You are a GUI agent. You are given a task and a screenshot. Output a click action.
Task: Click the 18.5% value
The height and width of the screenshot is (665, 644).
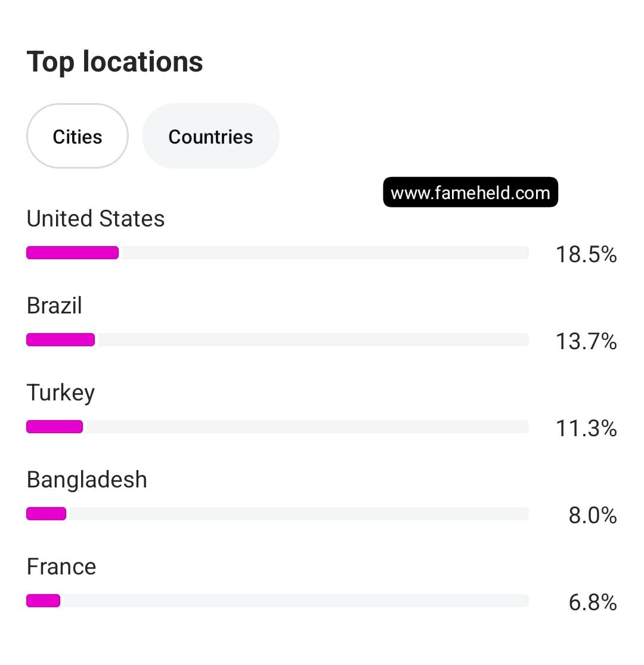[586, 254]
